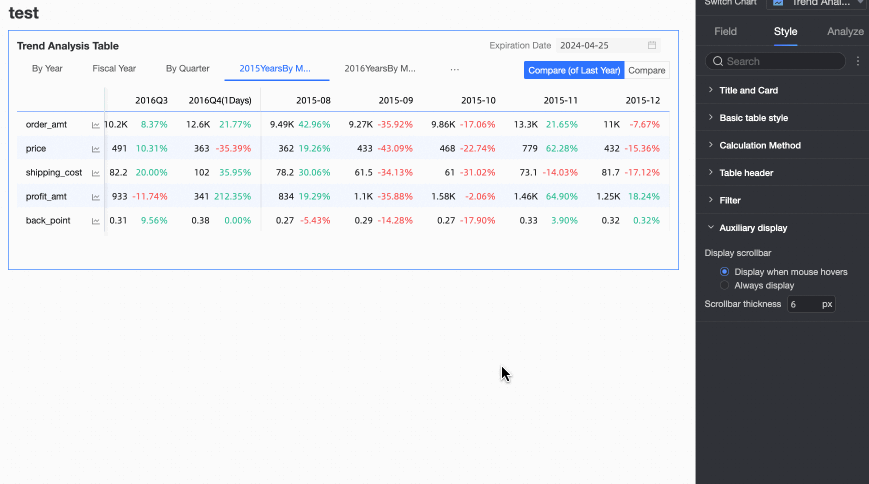869x484 pixels.
Task: Open trend chart icon for back_point row
Action: 95,221
